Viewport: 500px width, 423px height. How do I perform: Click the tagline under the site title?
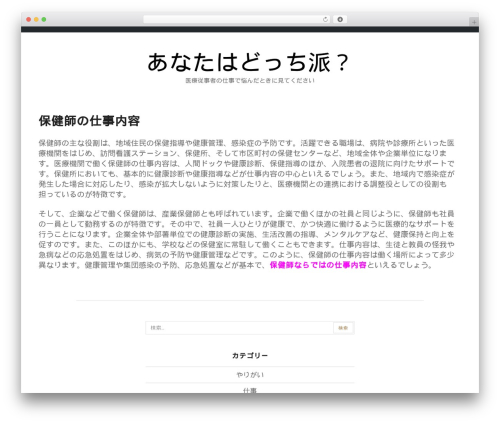point(250,81)
